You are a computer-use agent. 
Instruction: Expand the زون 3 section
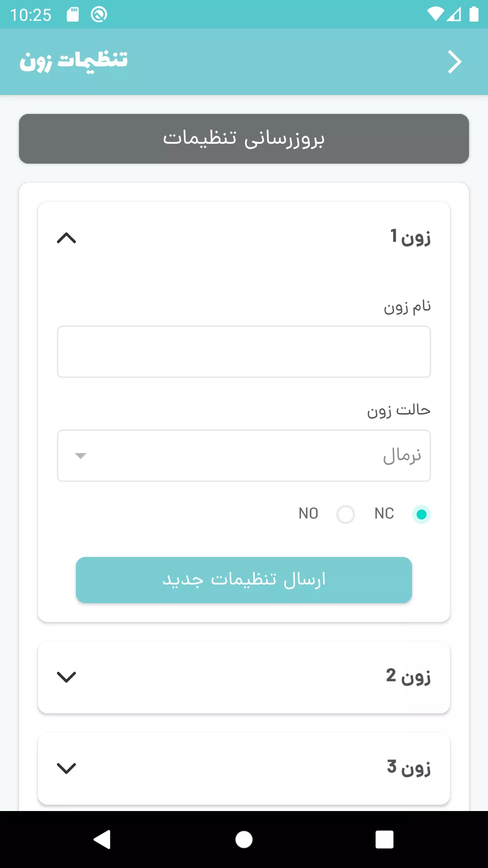click(x=66, y=768)
